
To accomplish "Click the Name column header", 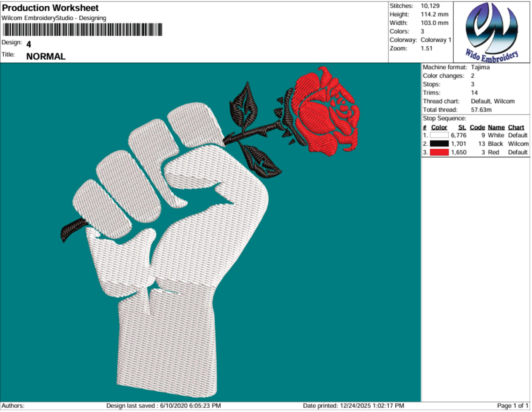I will point(496,127).
